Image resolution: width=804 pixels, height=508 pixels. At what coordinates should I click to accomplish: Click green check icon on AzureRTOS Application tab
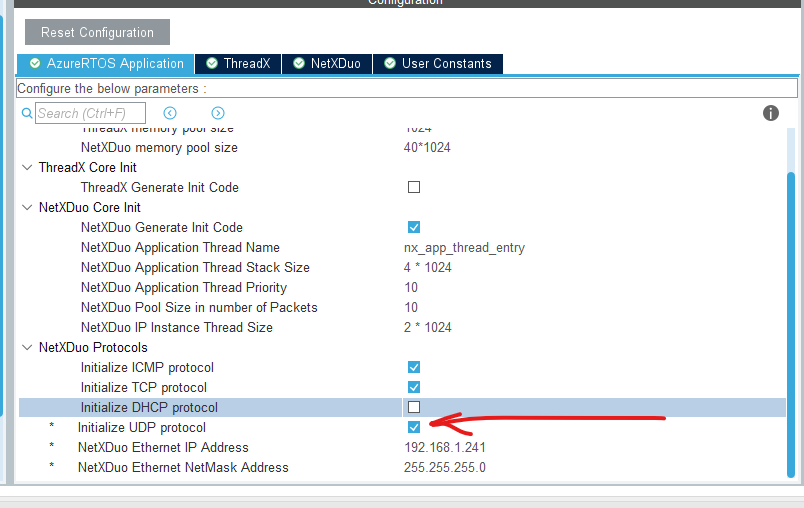click(35, 63)
